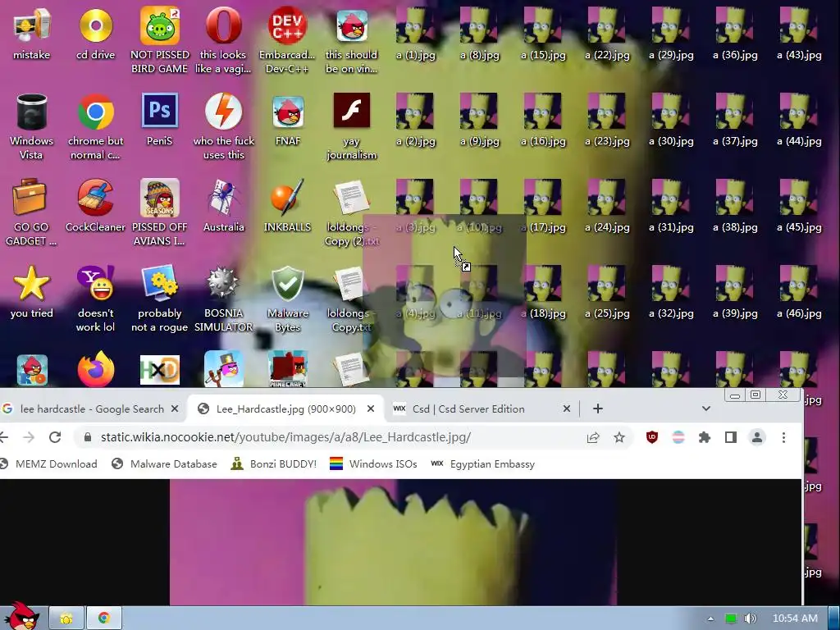Select image file 'a (43).jpg'
The height and width of the screenshot is (630, 840).
tap(799, 33)
